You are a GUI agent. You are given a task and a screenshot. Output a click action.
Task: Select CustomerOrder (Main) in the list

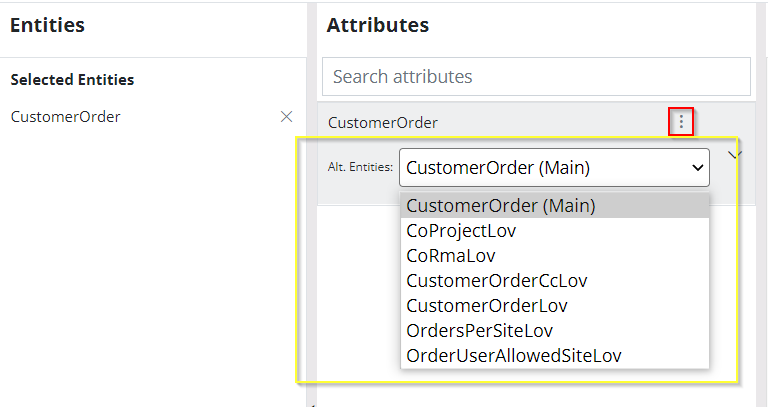coord(501,206)
